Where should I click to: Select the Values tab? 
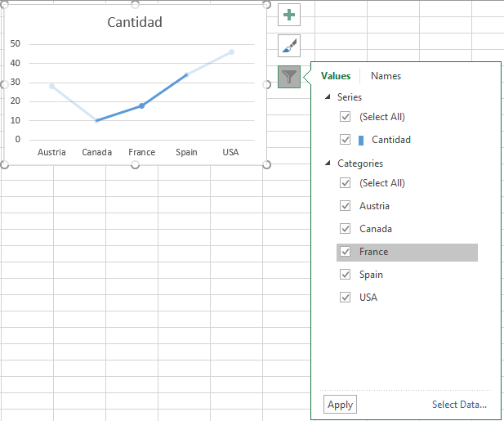pos(336,76)
